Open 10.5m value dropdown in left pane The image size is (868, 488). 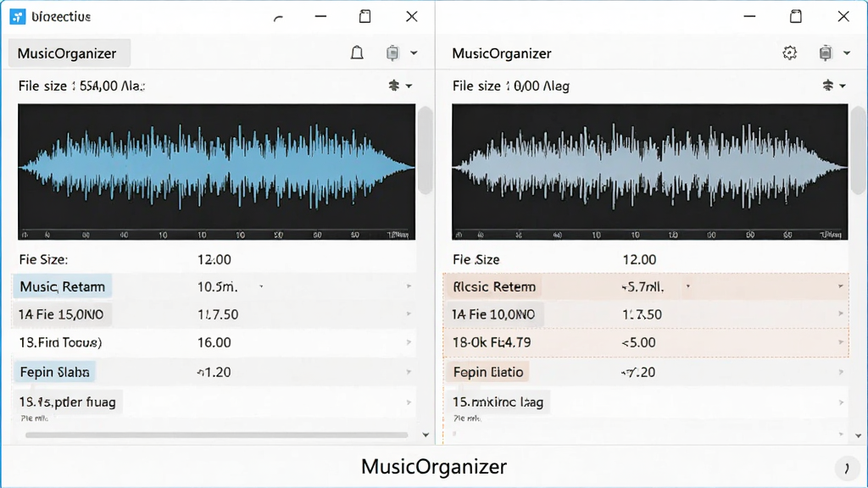(x=261, y=286)
